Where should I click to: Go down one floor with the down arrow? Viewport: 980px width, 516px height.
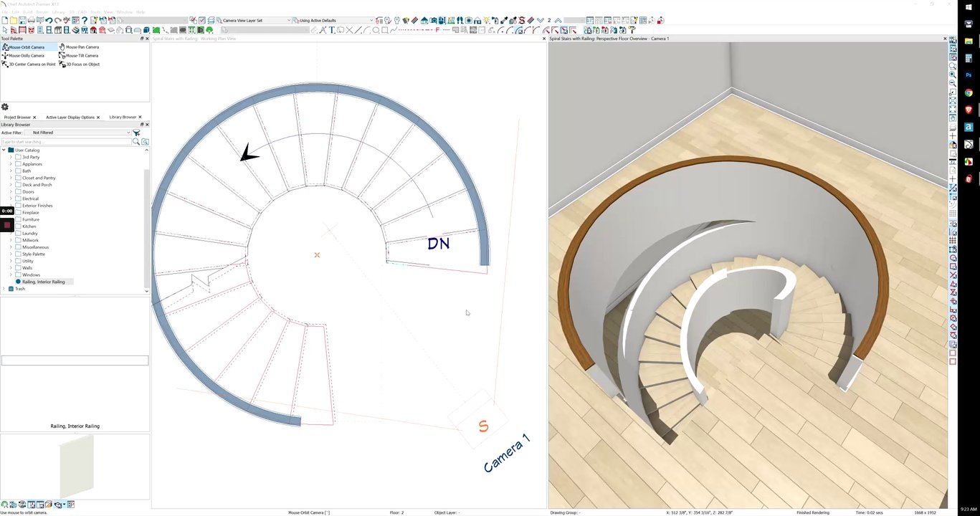541,21
